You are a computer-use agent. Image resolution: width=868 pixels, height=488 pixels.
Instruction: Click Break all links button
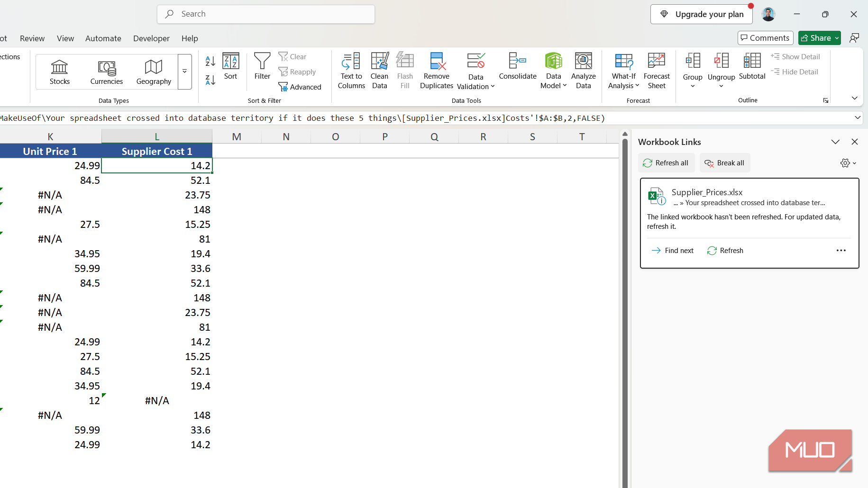click(725, 163)
